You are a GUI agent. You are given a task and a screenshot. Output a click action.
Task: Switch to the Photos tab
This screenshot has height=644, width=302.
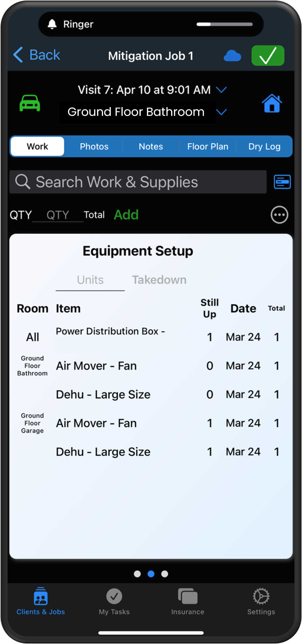94,146
